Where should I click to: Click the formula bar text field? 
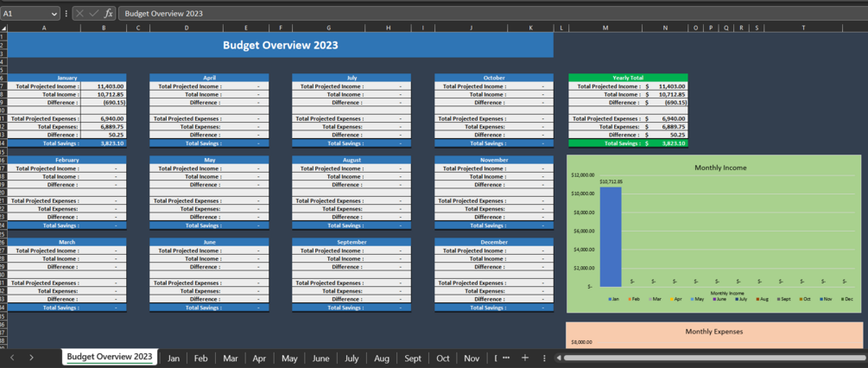tap(491, 13)
